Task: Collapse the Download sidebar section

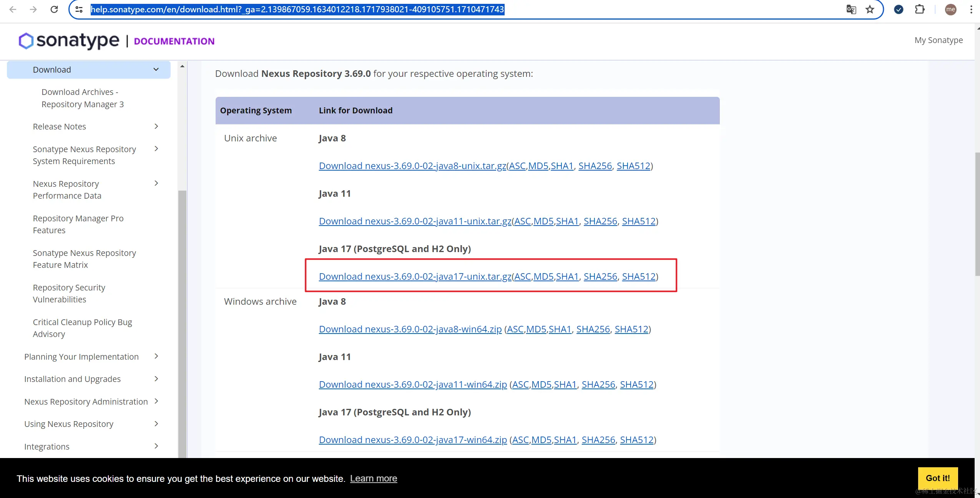Action: pyautogui.click(x=156, y=70)
